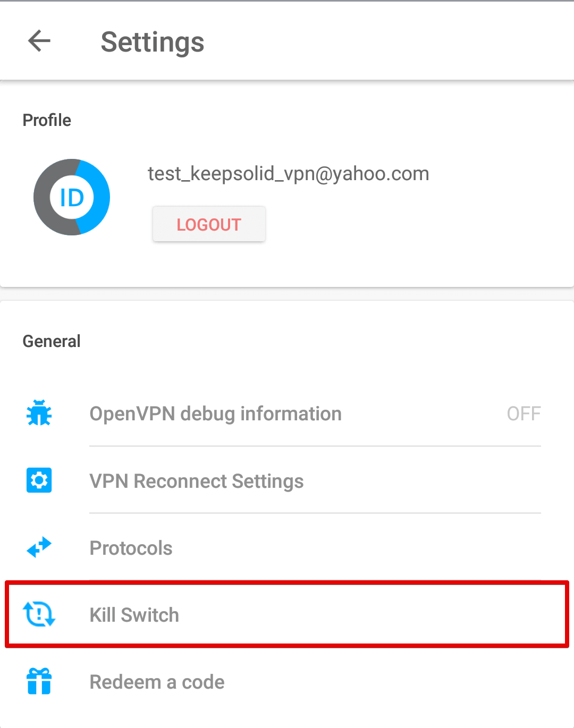The image size is (574, 728).
Task: Click the Settings page title
Action: [x=153, y=42]
